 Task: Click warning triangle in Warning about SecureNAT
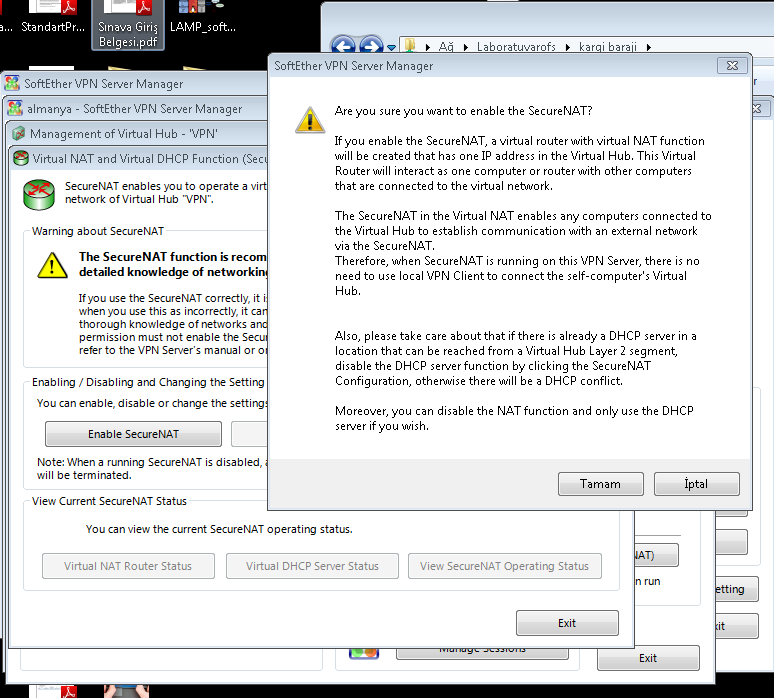tap(52, 266)
